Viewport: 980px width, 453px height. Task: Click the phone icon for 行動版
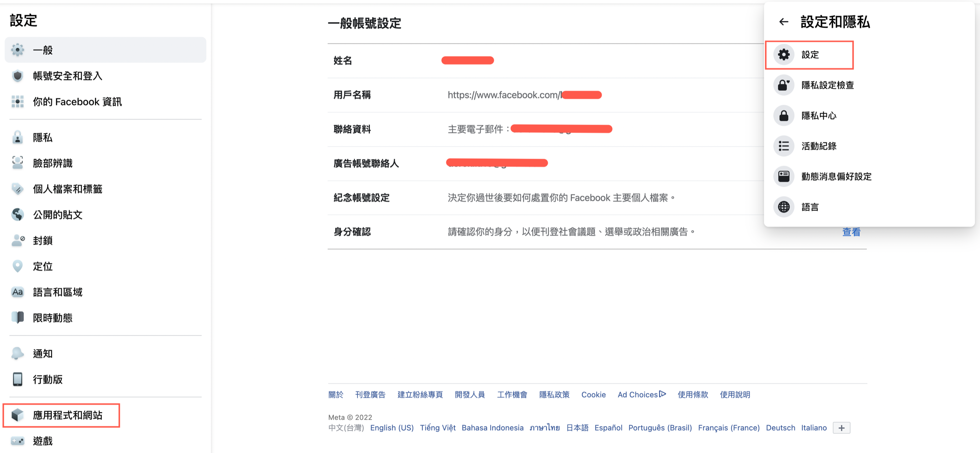tap(18, 379)
